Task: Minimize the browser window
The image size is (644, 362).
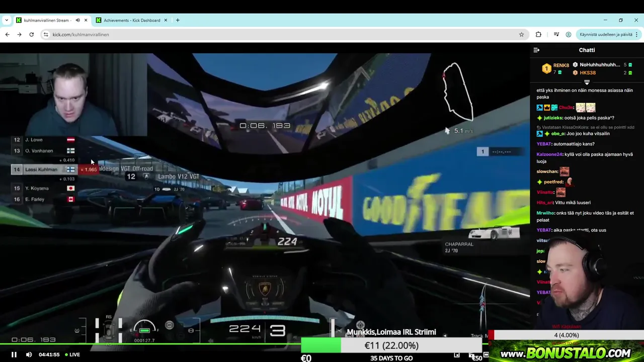Action: (x=605, y=20)
